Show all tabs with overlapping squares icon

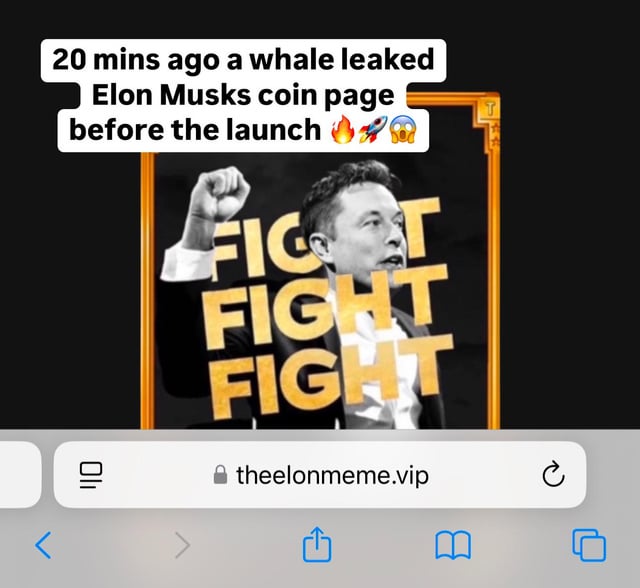589,545
